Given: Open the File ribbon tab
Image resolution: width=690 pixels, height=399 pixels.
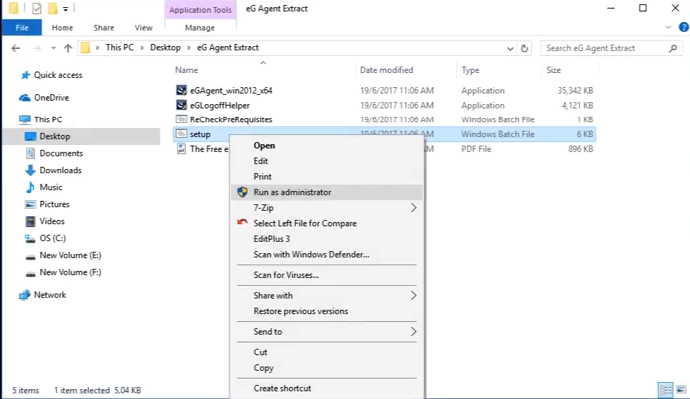Looking at the screenshot, I should point(22,27).
